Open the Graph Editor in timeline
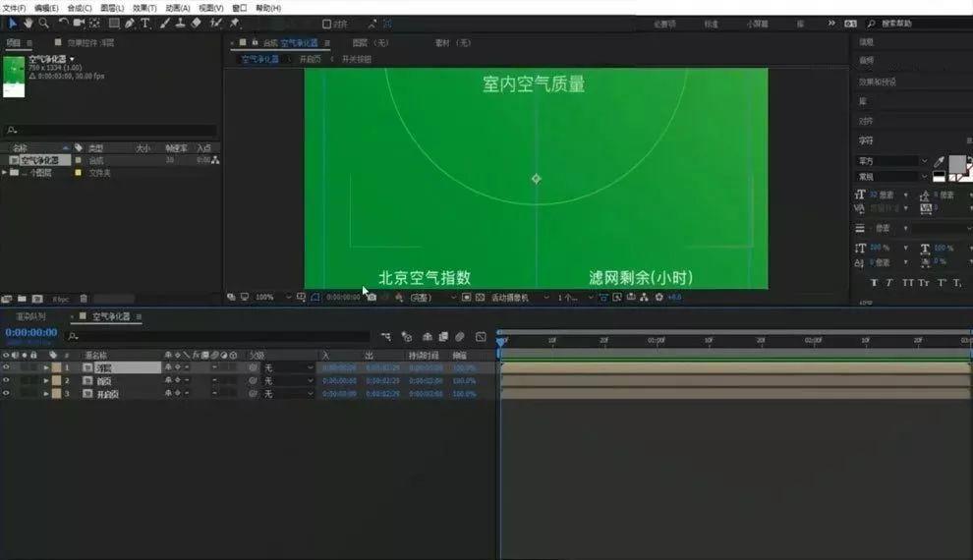Image resolution: width=973 pixels, height=560 pixels. (x=481, y=336)
